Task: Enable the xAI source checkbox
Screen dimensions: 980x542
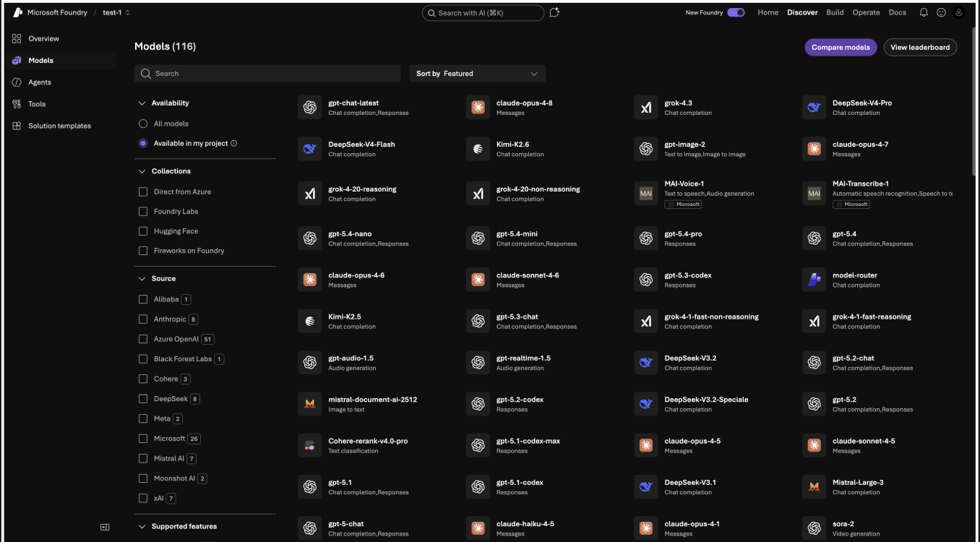Action: point(143,498)
